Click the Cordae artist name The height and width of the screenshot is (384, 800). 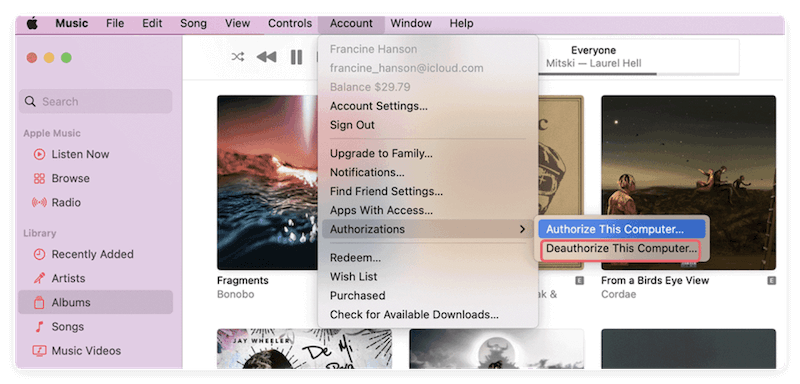618,295
